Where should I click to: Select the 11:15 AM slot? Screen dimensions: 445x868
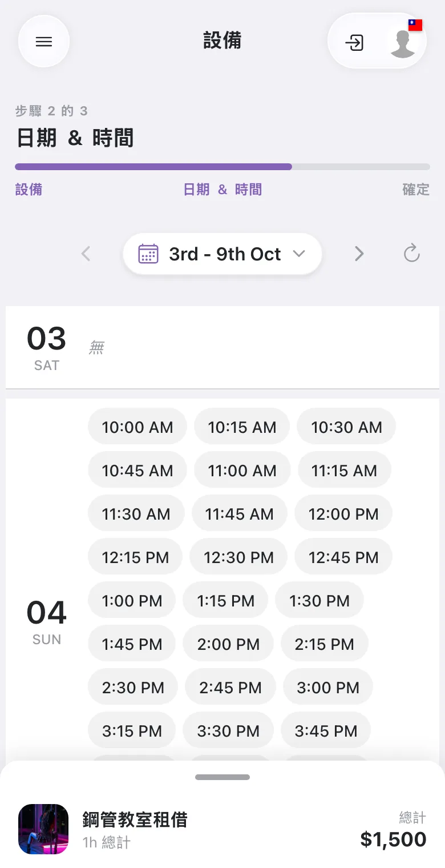pyautogui.click(x=344, y=471)
